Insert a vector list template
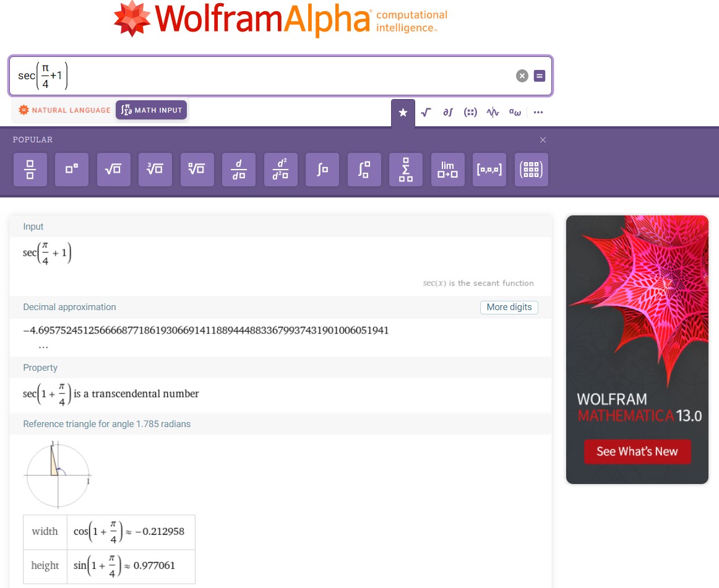 point(489,170)
